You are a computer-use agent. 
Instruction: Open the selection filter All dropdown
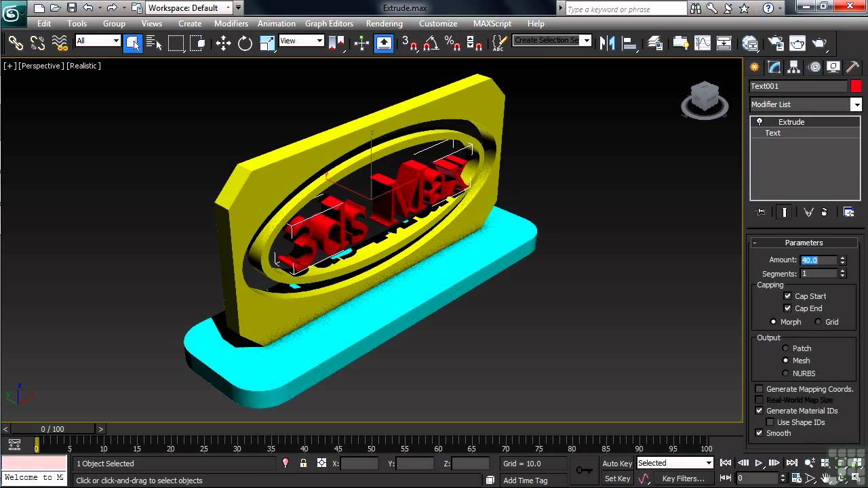(x=98, y=41)
